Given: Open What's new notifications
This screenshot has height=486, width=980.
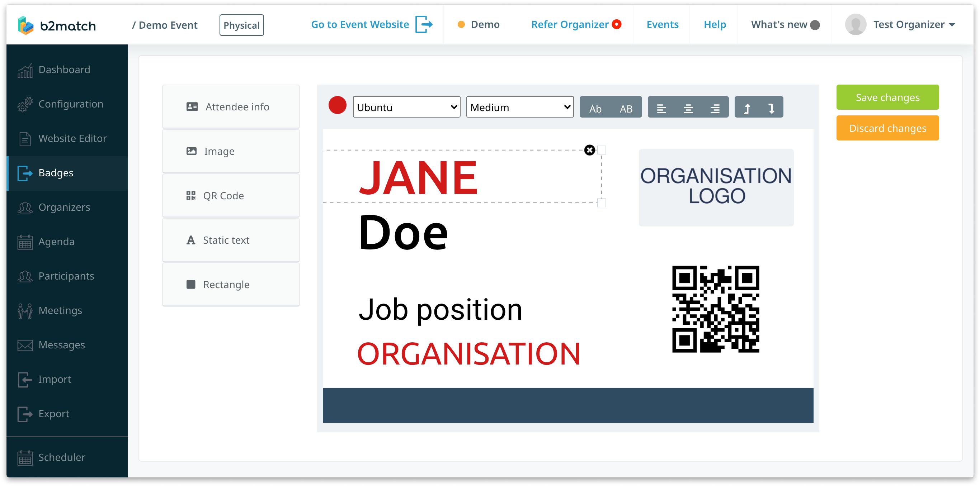Looking at the screenshot, I should 785,25.
